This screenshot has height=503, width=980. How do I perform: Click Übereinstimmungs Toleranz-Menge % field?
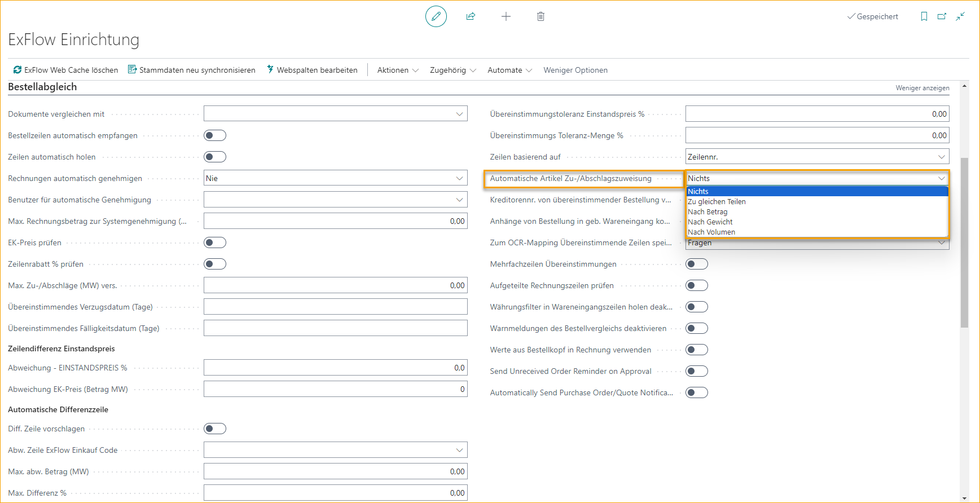[x=817, y=135]
